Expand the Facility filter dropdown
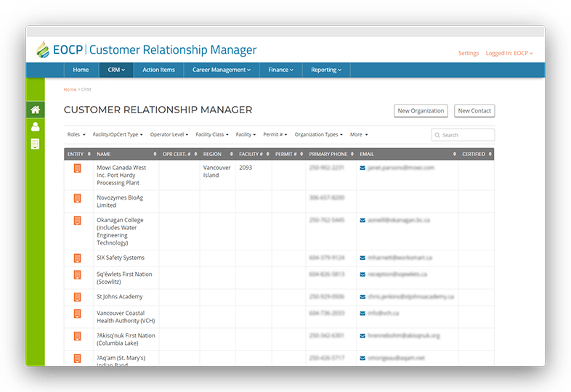The height and width of the screenshot is (392, 571). tap(246, 135)
